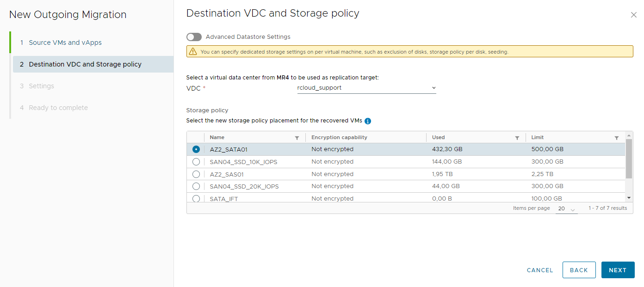Click the NEXT button
Screen dimensions: 644x287
pos(618,270)
